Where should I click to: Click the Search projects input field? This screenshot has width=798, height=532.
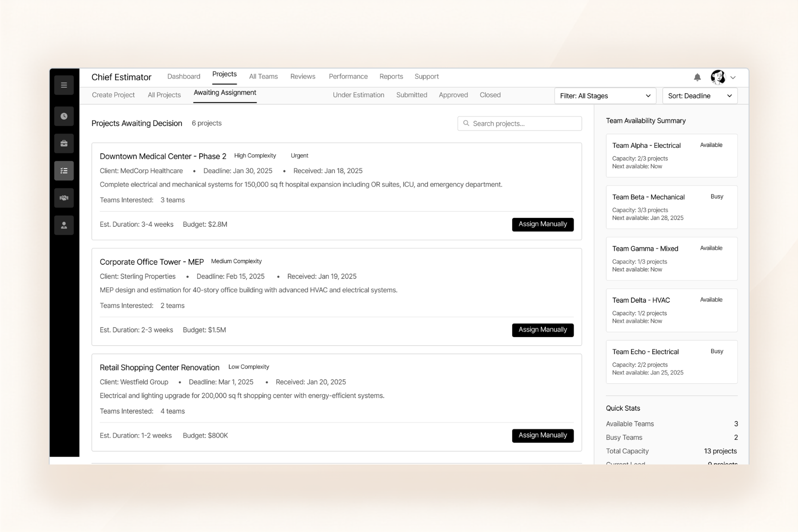(x=520, y=123)
